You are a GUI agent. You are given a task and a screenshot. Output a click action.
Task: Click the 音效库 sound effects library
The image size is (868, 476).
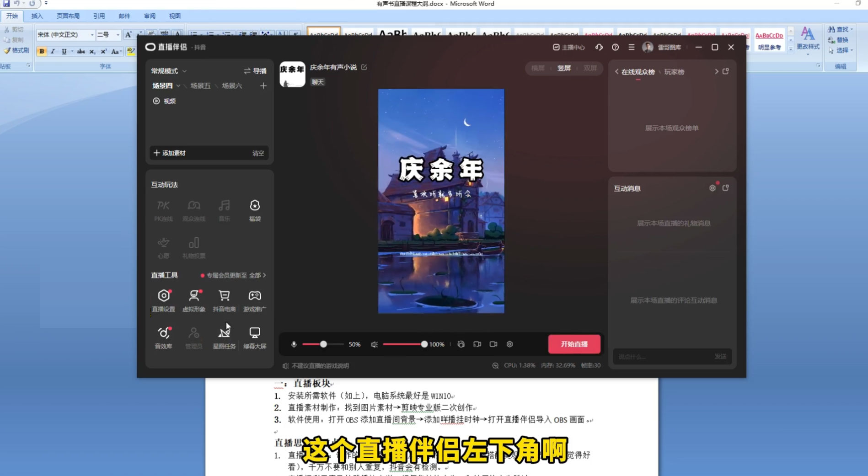163,337
